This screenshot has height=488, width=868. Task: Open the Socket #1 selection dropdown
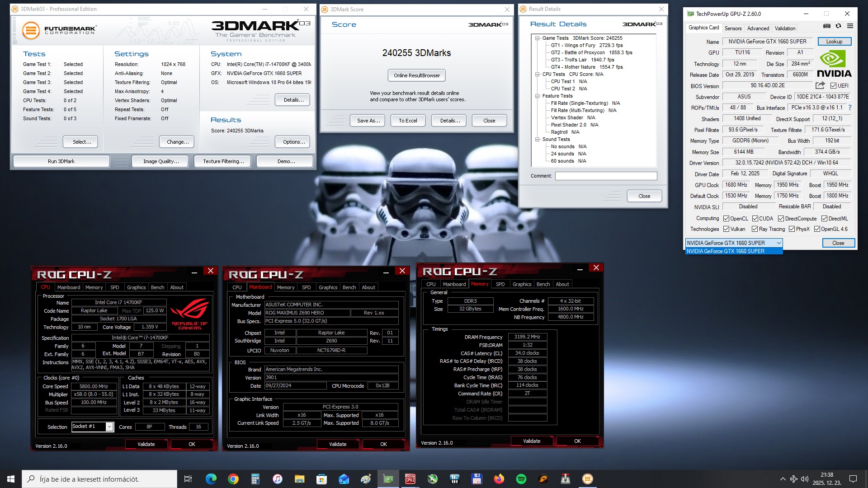[109, 427]
